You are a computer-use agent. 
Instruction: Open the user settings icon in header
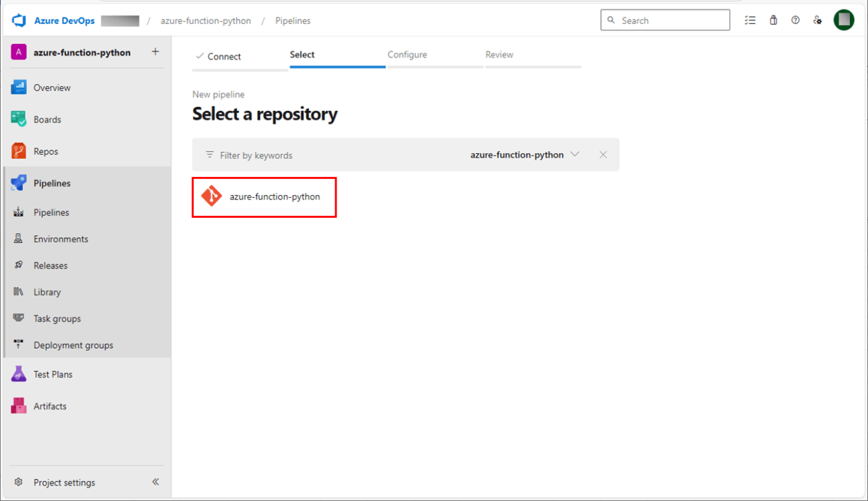point(817,20)
